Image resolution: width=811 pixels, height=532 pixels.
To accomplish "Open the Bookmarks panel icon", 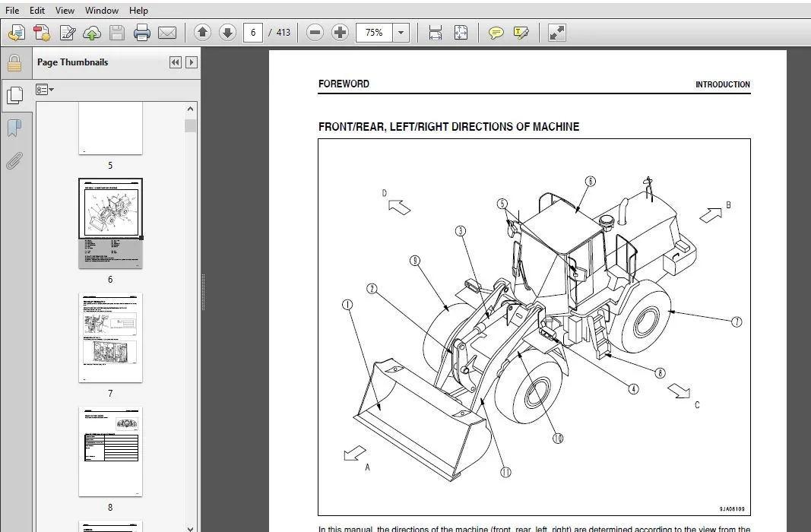I will [14, 128].
